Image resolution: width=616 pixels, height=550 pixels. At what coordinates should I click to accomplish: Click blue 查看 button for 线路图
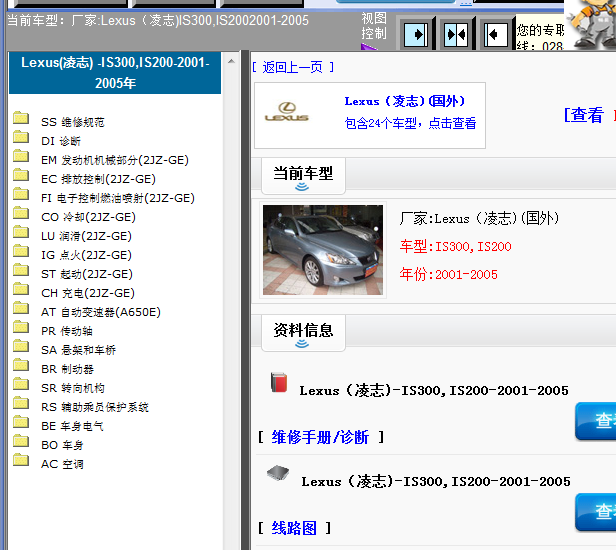(596, 512)
